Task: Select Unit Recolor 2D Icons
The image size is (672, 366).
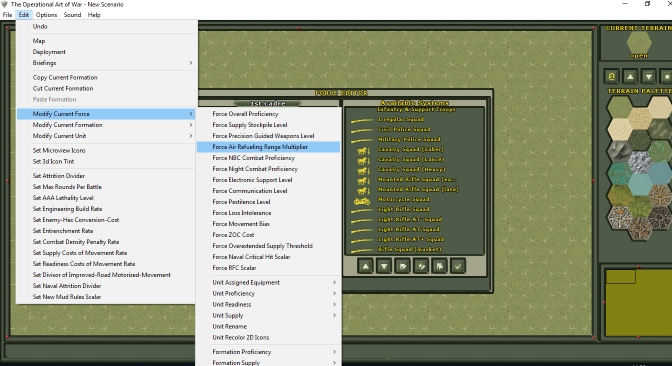Action: click(269, 337)
